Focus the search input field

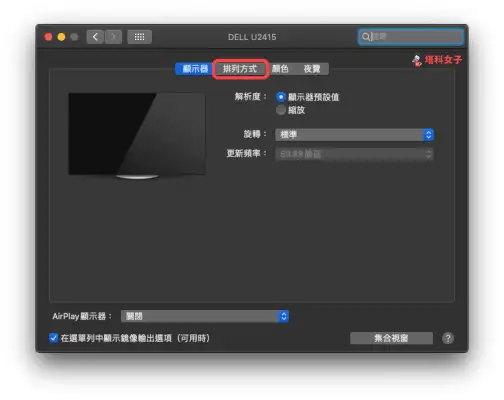pyautogui.click(x=411, y=37)
